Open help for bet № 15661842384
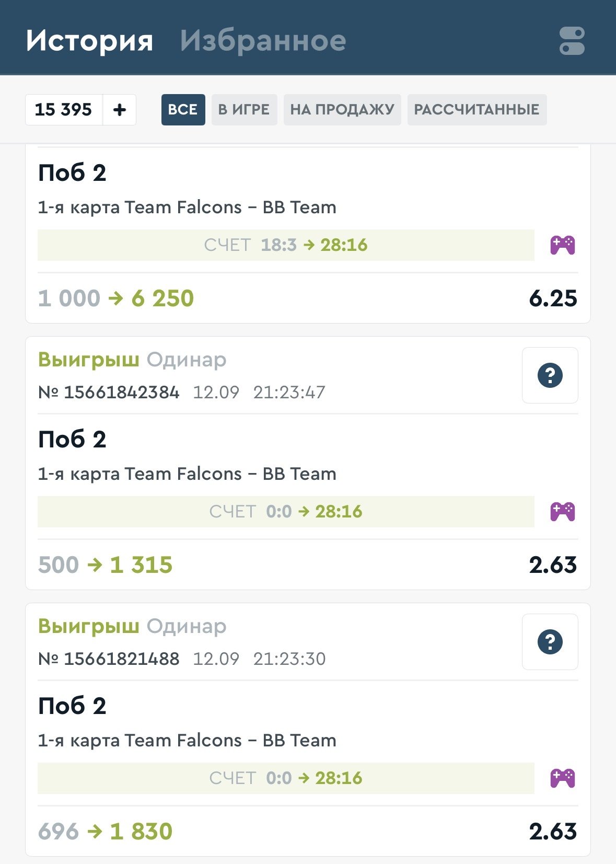 (x=550, y=375)
